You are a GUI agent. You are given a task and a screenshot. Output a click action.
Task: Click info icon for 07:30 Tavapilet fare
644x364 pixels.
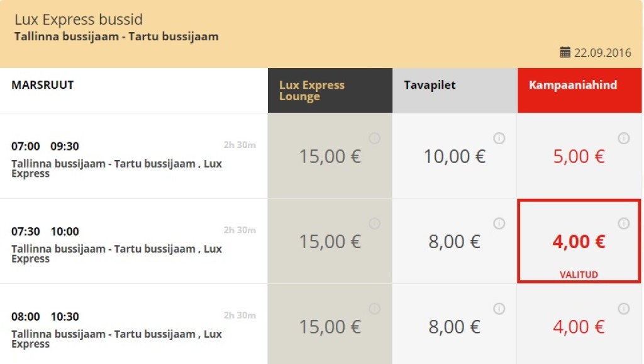pyautogui.click(x=499, y=224)
